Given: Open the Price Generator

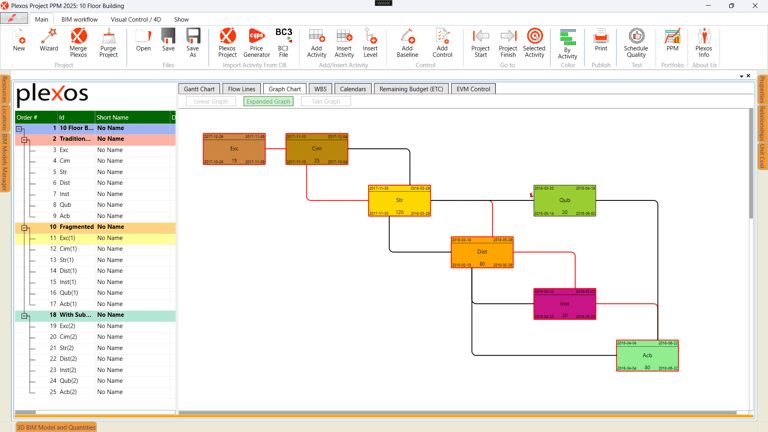Looking at the screenshot, I should click(x=257, y=43).
